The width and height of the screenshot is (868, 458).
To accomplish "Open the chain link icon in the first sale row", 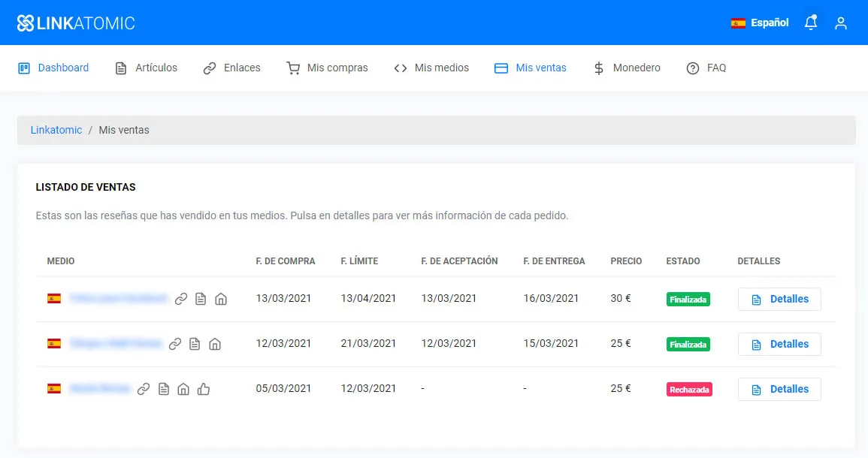I will [180, 298].
